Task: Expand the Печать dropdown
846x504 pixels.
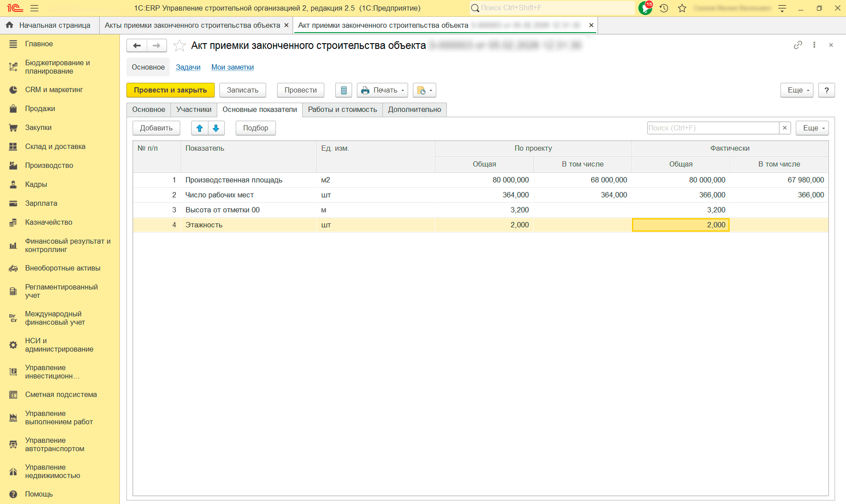Action: [382, 90]
